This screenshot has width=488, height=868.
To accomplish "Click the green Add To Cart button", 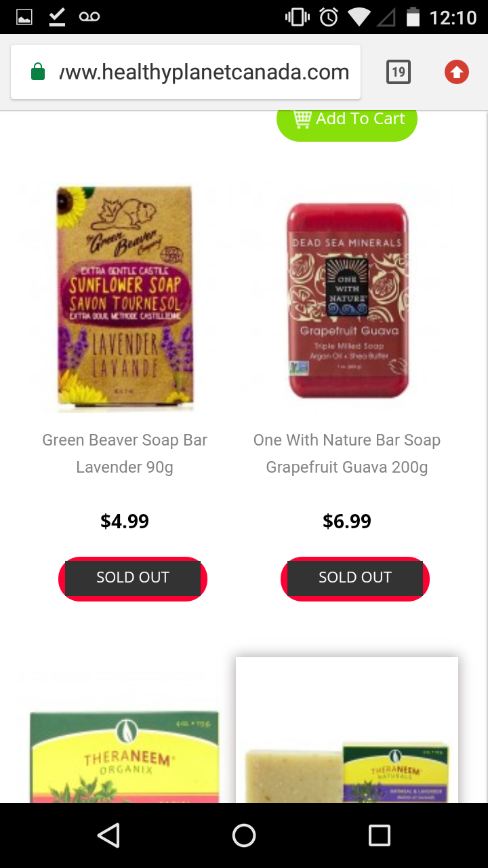I will (x=347, y=120).
